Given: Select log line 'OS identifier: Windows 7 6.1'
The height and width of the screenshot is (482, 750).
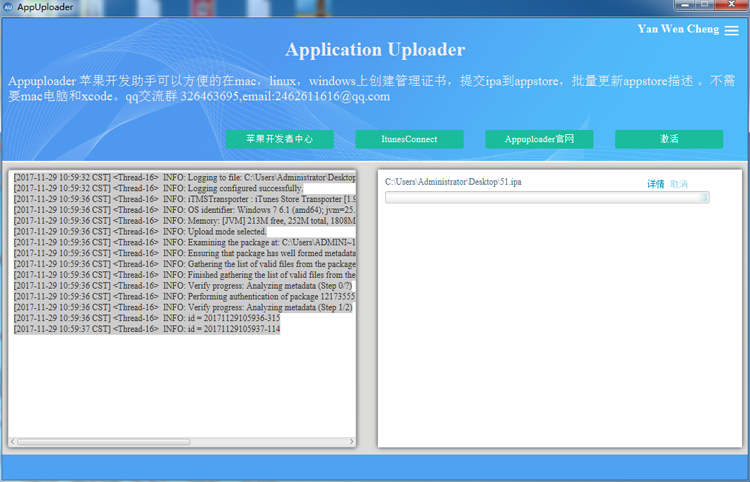Looking at the screenshot, I should (x=185, y=210).
